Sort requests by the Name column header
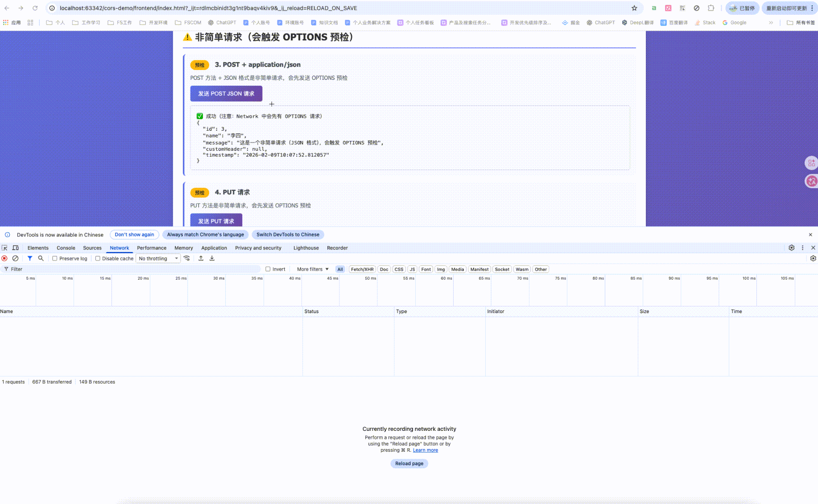This screenshot has width=818, height=504. coord(151,311)
